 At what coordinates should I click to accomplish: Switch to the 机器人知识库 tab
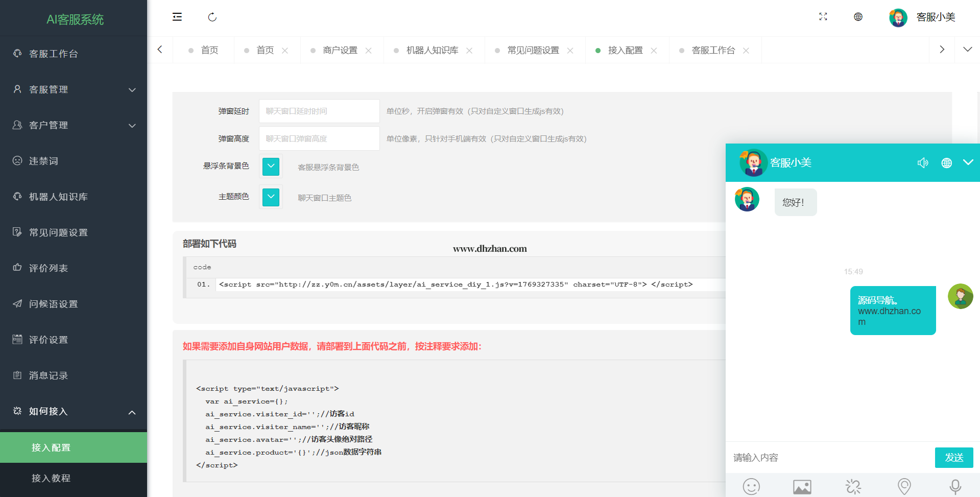[432, 51]
